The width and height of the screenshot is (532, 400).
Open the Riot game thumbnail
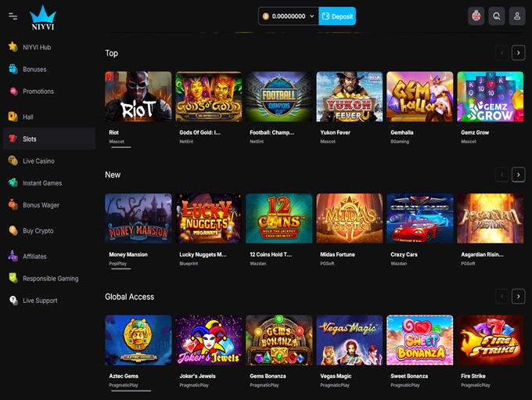click(x=138, y=96)
